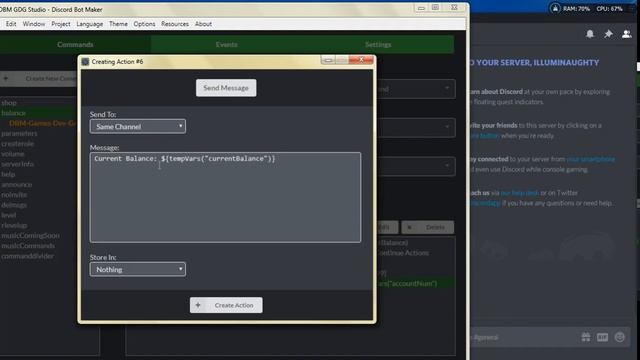Screen dimensions: 640x360
Task: Click Discord notification bell icon
Action: (590, 34)
